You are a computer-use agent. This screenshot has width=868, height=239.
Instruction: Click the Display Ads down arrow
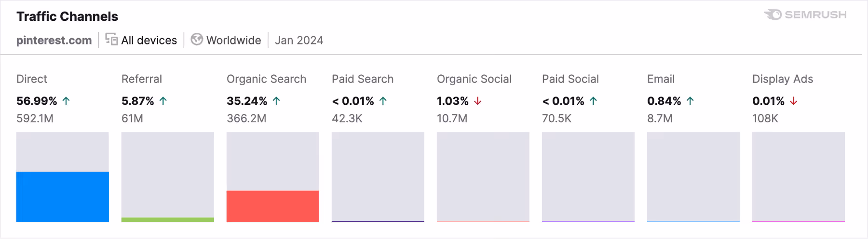tap(793, 101)
